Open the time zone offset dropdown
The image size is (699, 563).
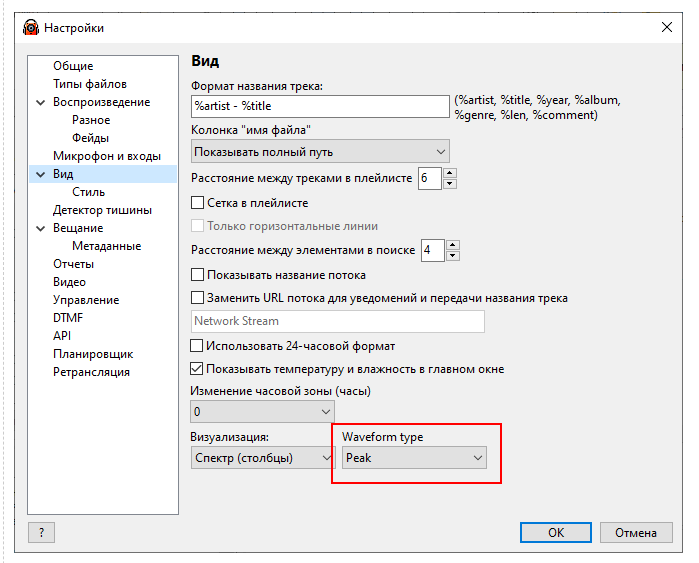pos(262,411)
